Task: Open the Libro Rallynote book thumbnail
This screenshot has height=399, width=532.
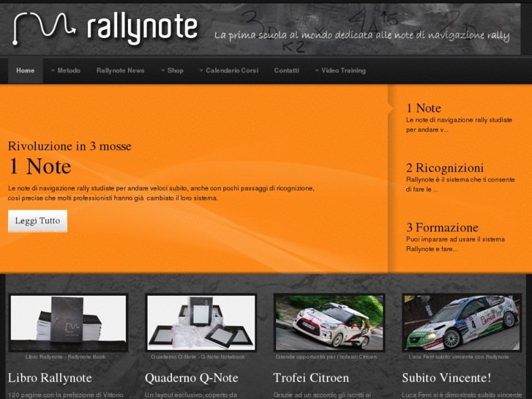Action: tap(68, 323)
